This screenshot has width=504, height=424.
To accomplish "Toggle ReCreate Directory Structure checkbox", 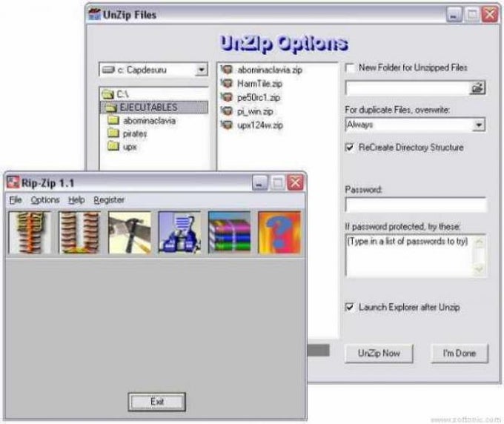I will (350, 148).
